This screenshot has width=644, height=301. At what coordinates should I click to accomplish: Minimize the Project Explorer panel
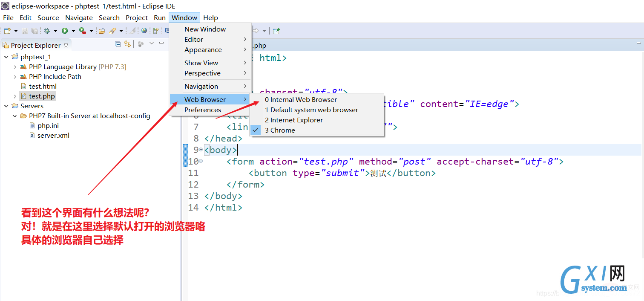(x=161, y=43)
